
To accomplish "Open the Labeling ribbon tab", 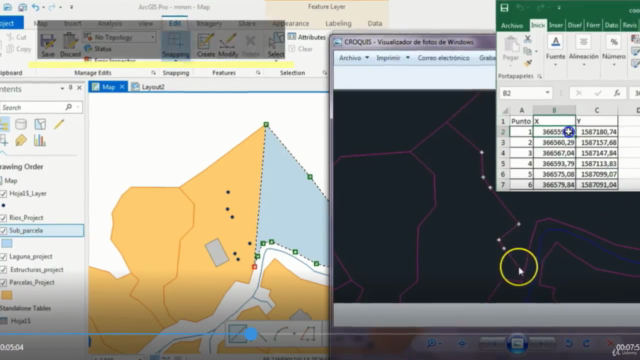I will [x=338, y=23].
